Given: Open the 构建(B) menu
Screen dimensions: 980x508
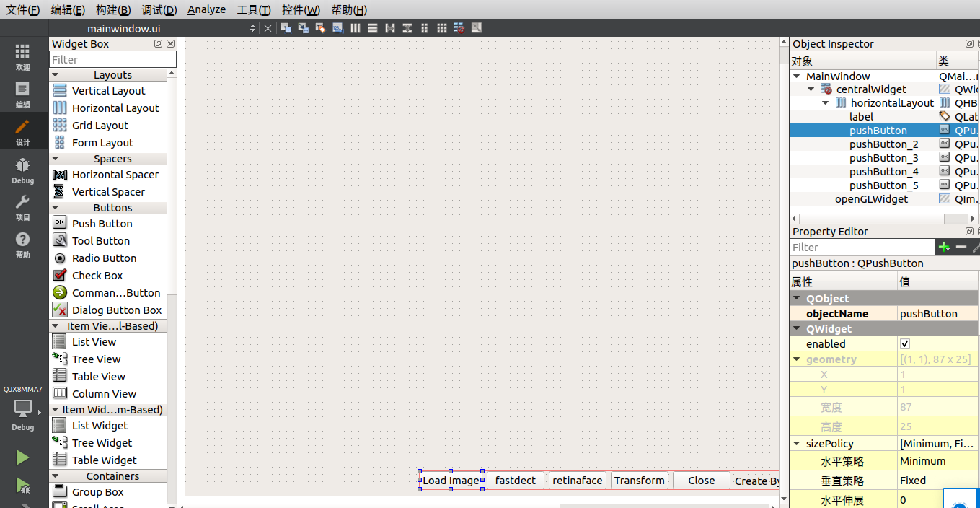Looking at the screenshot, I should coord(112,9).
